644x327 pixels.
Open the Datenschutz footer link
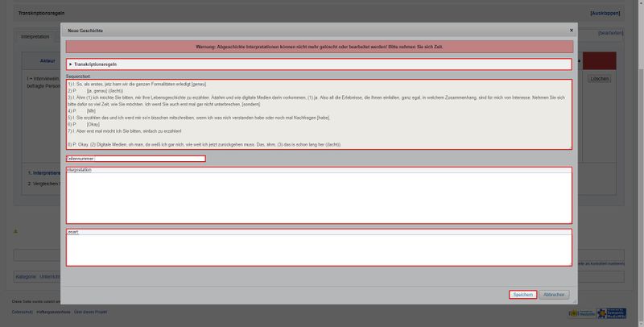tap(22, 310)
